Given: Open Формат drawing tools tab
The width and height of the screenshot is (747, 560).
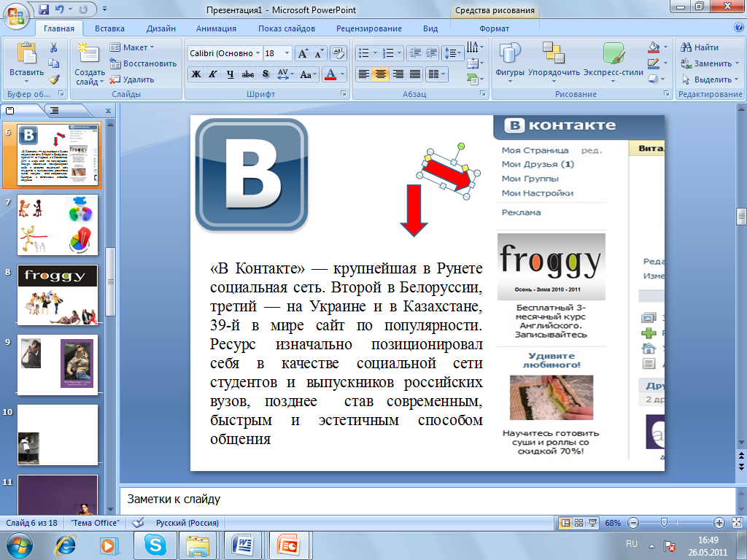Looking at the screenshot, I should pyautogui.click(x=494, y=28).
